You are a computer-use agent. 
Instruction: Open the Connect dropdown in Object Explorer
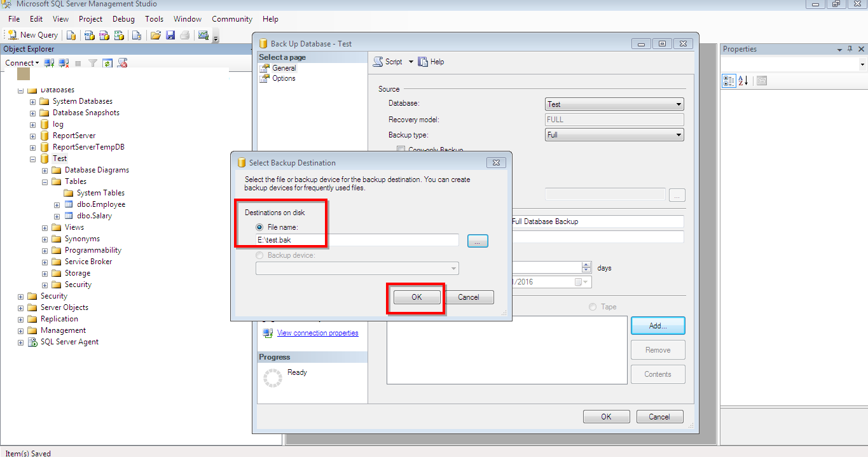(x=22, y=63)
